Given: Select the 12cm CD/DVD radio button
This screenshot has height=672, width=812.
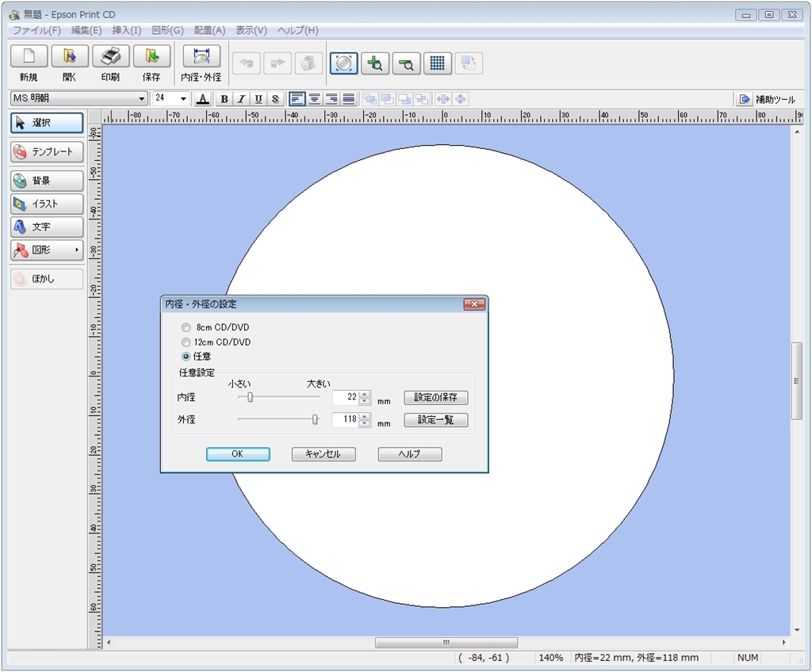Looking at the screenshot, I should click(x=186, y=342).
